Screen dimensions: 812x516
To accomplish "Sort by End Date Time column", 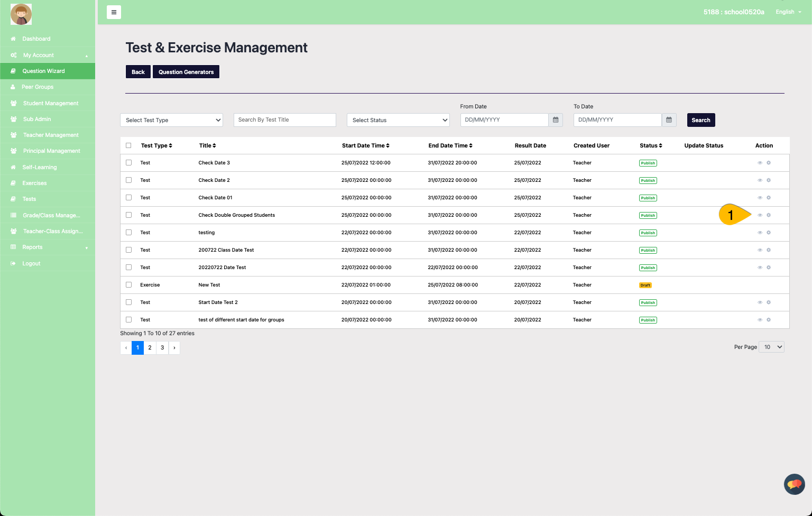I will tap(450, 145).
